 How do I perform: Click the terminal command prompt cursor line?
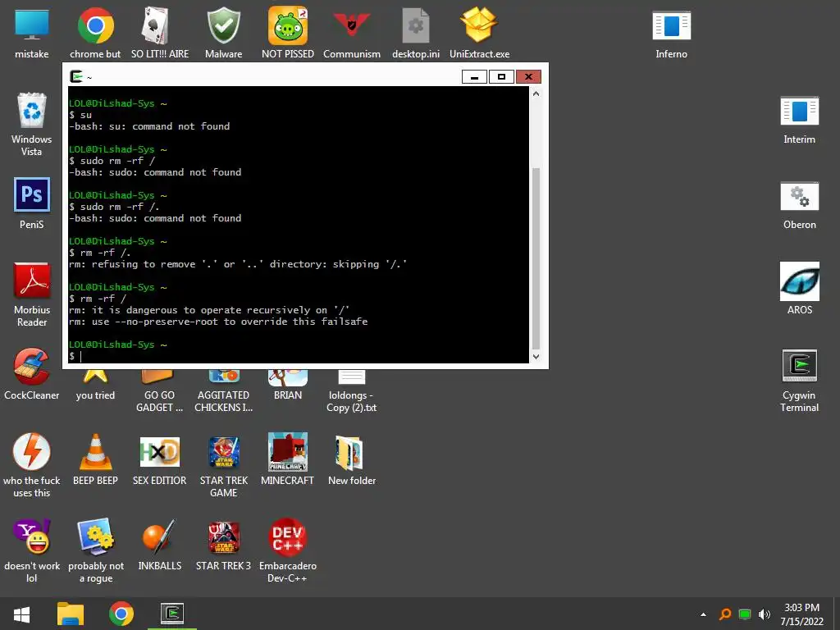click(299, 356)
